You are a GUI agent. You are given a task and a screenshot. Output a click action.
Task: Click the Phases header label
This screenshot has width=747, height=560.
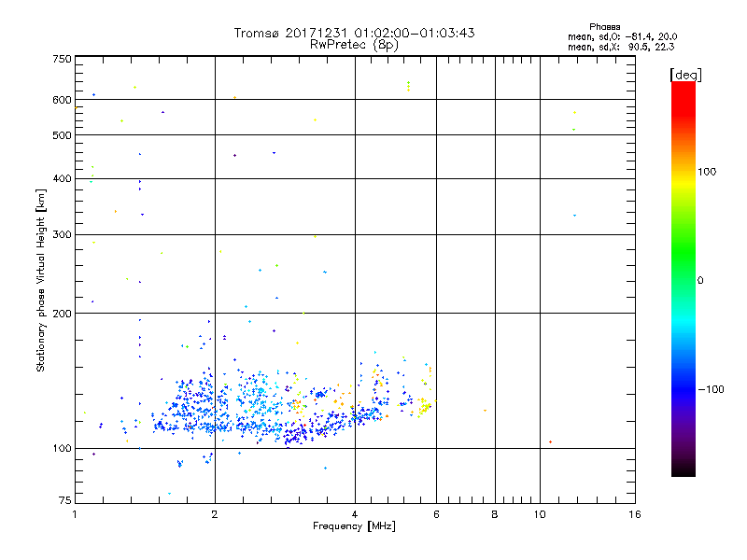click(604, 27)
